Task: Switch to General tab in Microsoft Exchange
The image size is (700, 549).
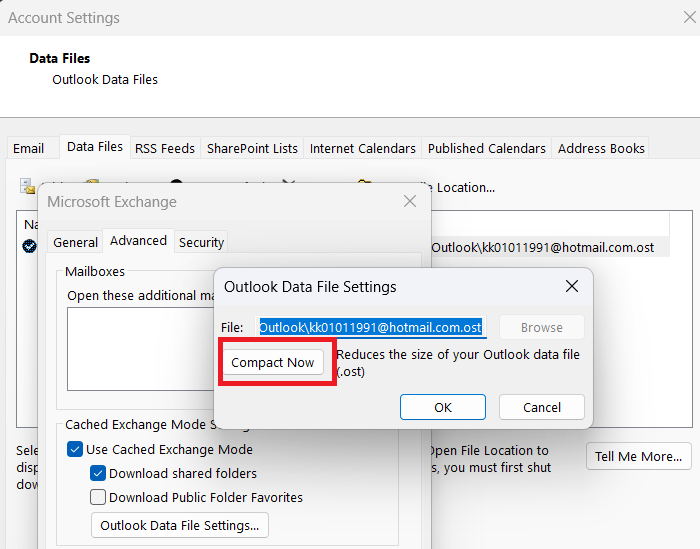Action: pos(75,242)
